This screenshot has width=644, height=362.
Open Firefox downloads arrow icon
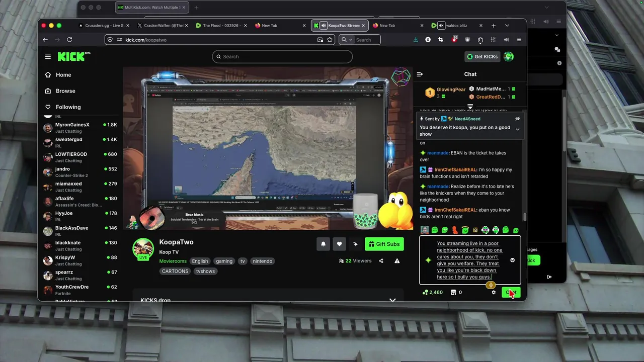416,40
